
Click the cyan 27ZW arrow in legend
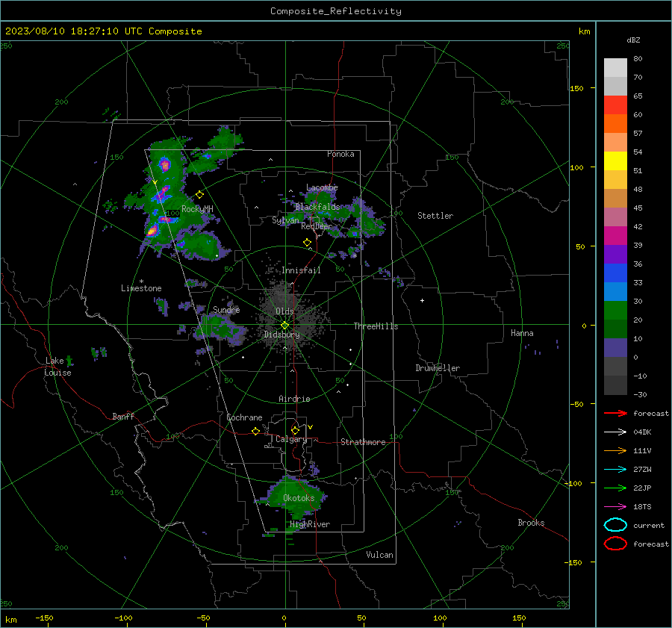tap(615, 470)
